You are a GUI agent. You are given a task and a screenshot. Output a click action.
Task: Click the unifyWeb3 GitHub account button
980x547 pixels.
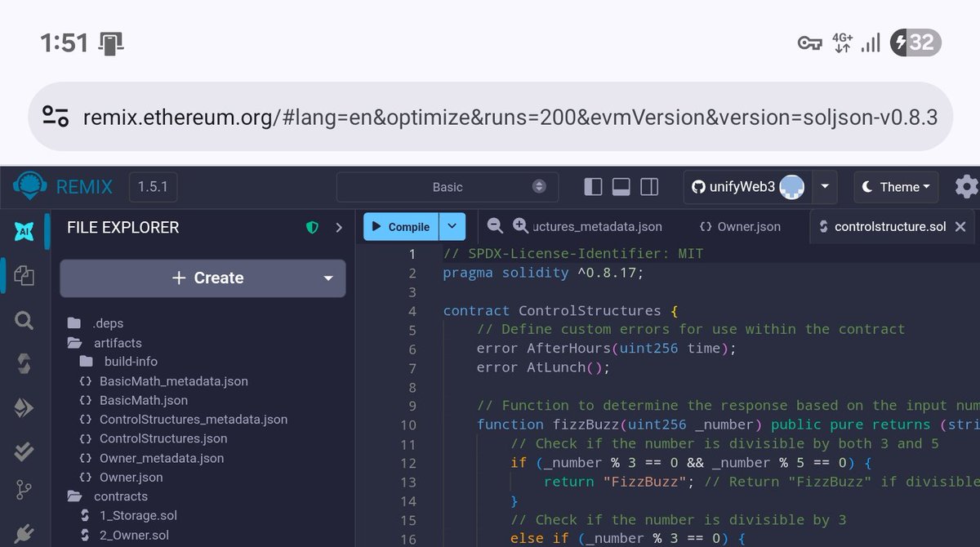pyautogui.click(x=747, y=187)
